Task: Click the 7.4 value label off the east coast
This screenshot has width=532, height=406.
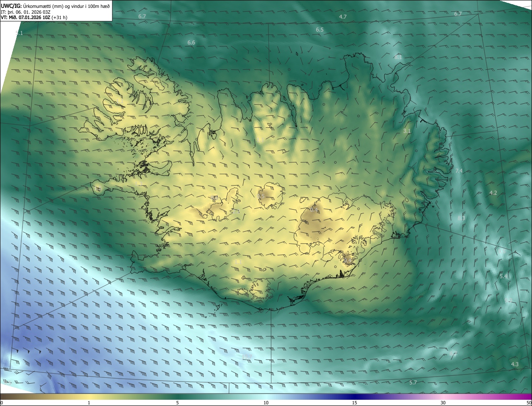Action: 459,171
